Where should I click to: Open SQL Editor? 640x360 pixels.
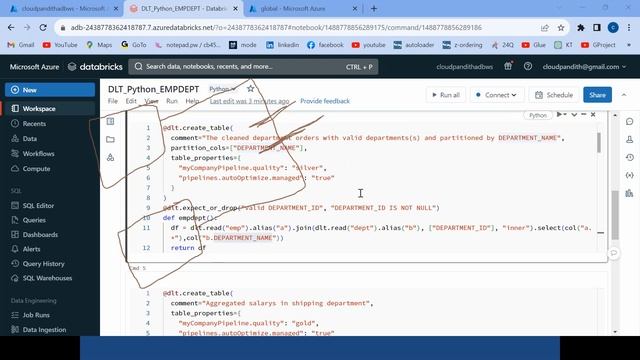coord(38,206)
